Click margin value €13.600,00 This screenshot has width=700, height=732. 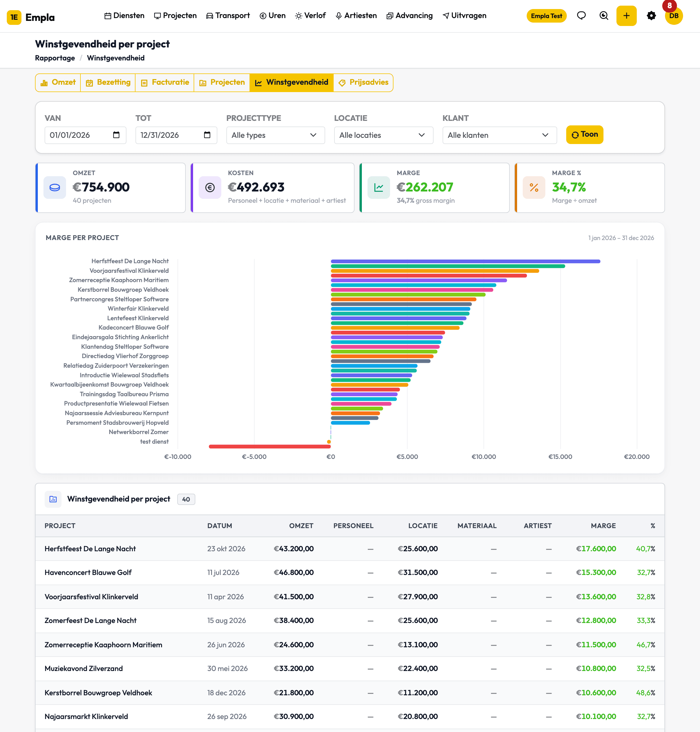[x=596, y=597]
